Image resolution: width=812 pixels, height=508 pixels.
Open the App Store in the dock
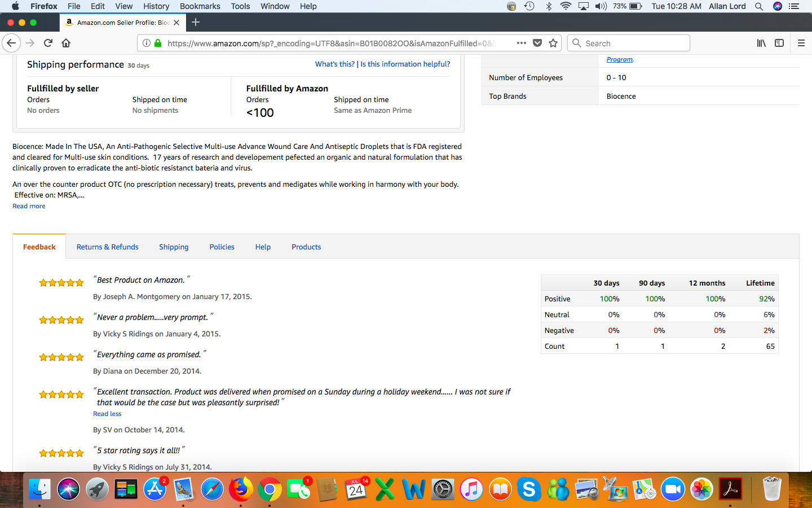pyautogui.click(x=155, y=489)
